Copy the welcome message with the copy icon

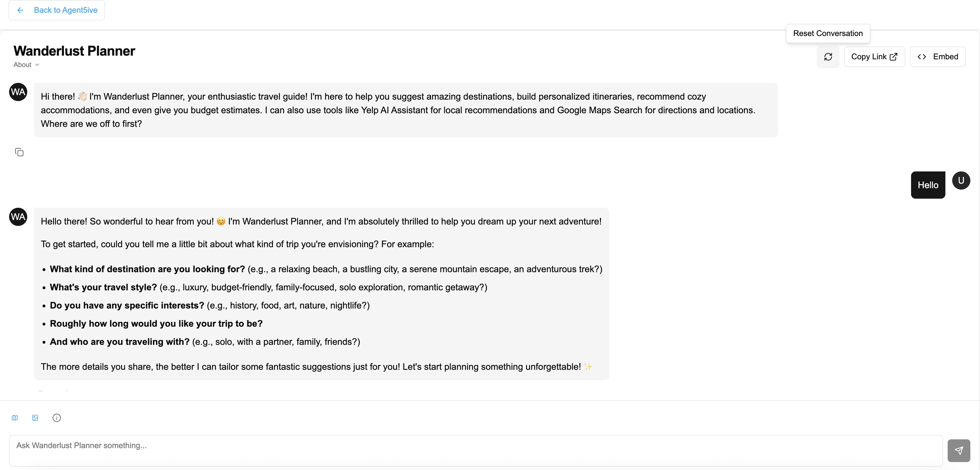click(x=19, y=152)
